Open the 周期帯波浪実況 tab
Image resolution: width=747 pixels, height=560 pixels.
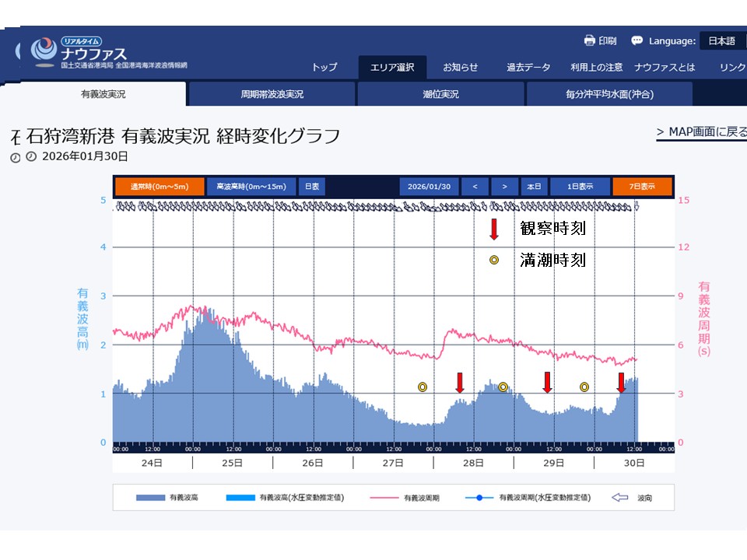(x=272, y=94)
